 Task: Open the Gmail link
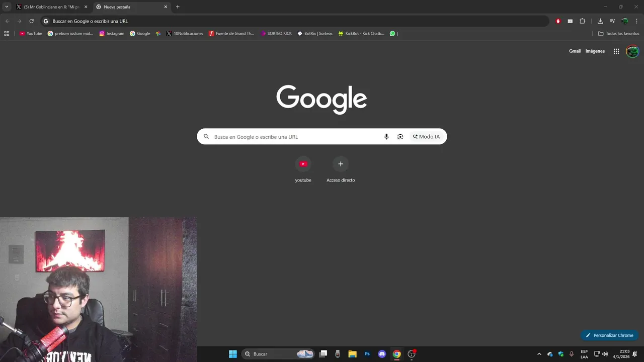point(575,51)
